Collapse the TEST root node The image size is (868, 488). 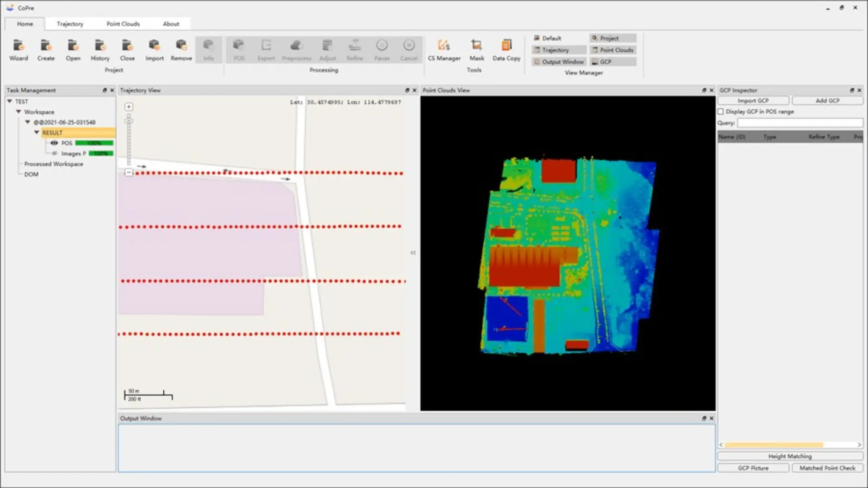(9, 101)
